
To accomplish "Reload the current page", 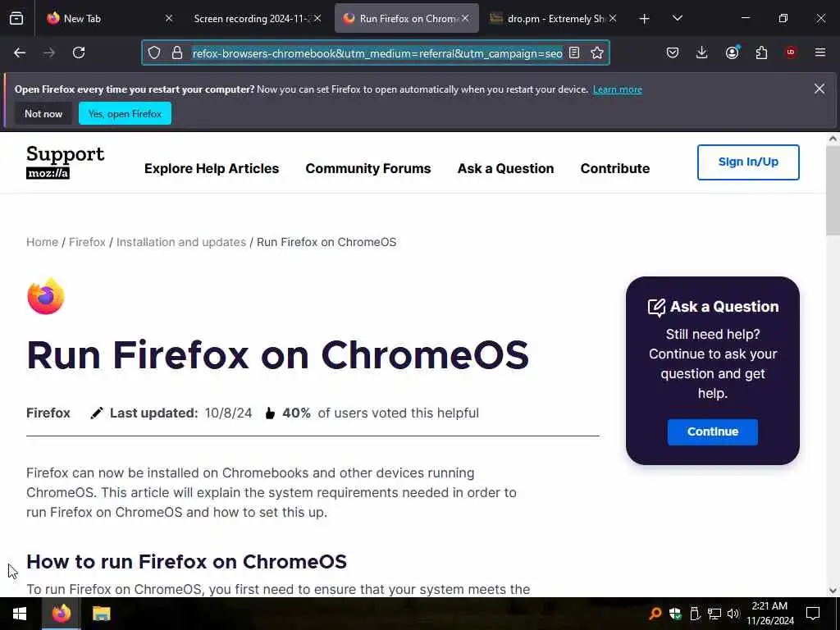I will point(79,52).
